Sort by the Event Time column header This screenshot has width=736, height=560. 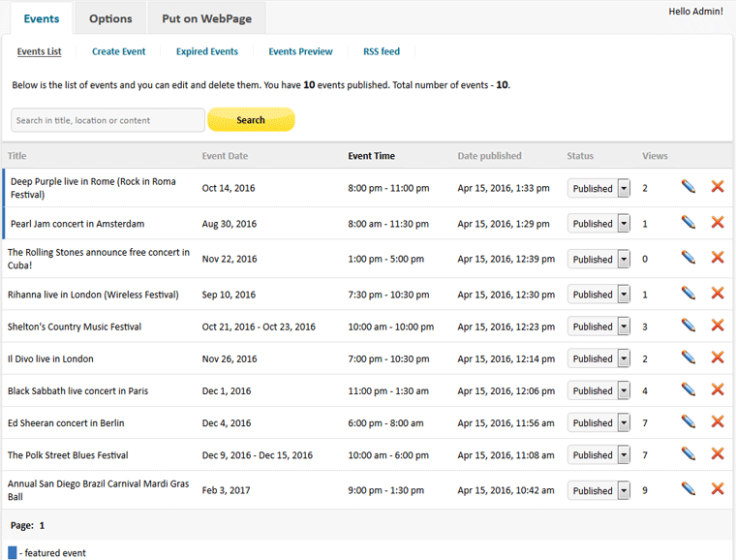[371, 156]
